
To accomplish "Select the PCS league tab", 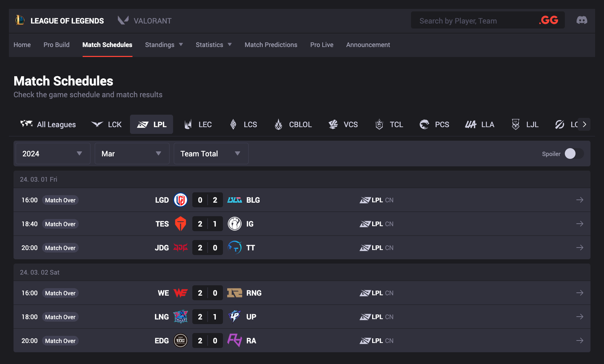I will click(x=434, y=124).
